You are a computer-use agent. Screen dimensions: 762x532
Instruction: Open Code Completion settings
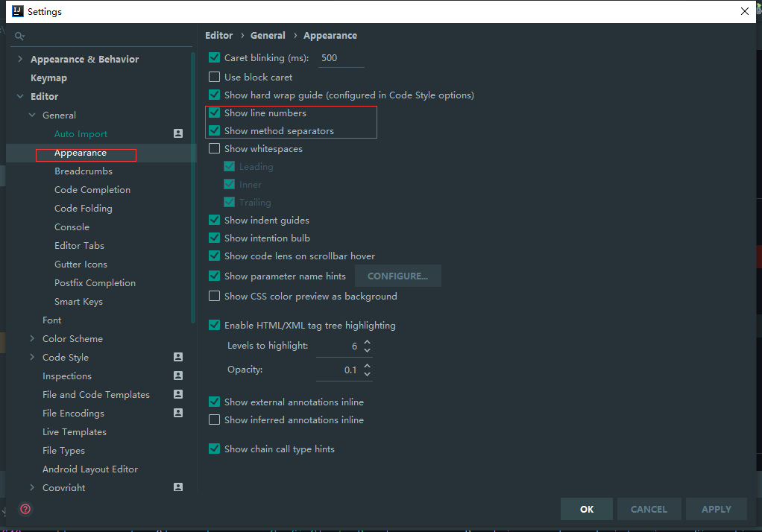(92, 189)
